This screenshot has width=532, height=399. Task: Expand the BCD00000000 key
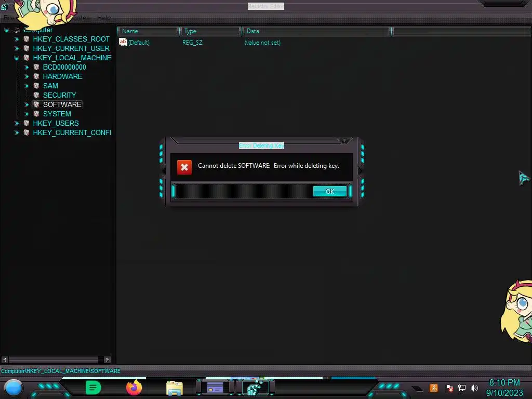click(x=26, y=67)
